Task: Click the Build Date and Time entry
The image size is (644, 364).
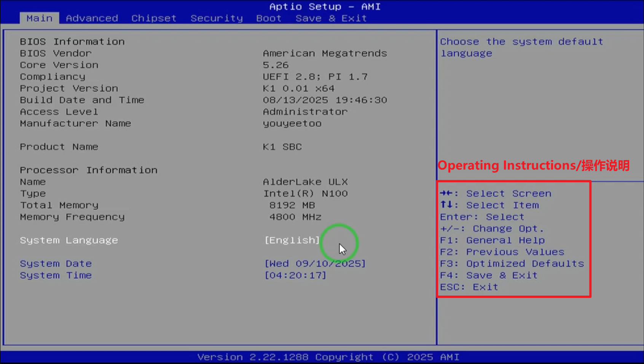Action: pos(324,100)
